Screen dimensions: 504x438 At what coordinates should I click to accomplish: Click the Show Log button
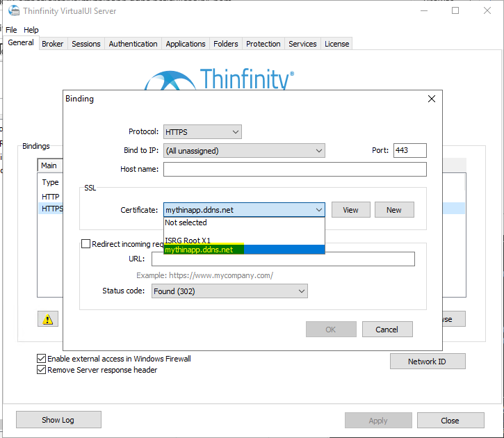pos(58,420)
